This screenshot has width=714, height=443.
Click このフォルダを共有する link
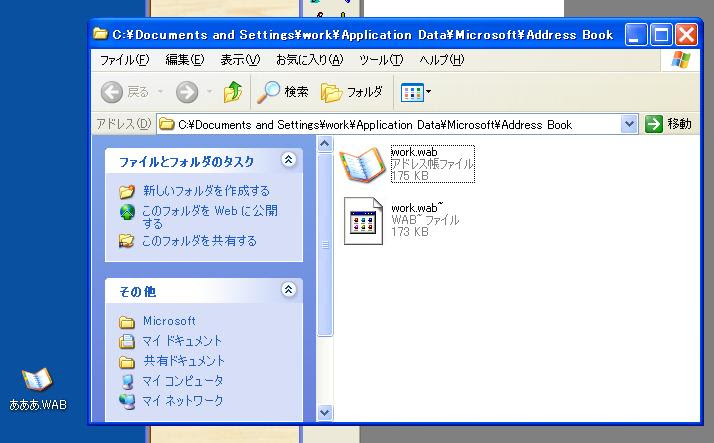click(x=199, y=241)
